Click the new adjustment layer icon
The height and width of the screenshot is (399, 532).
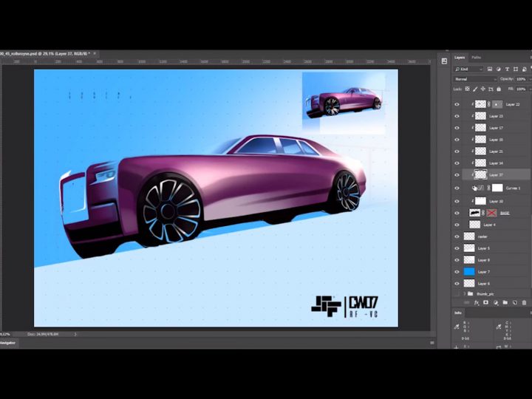tap(496, 303)
